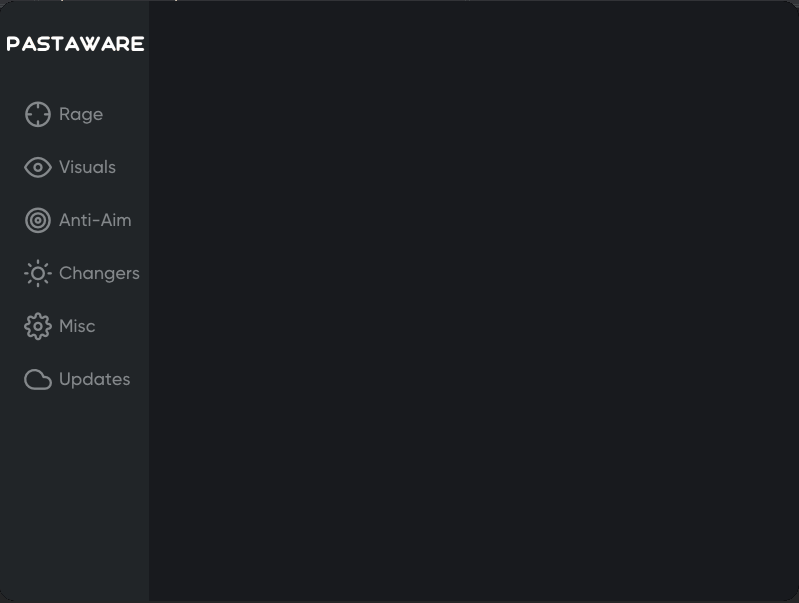Image resolution: width=799 pixels, height=603 pixels.
Task: Select the Anti-Aim text label
Action: 95,220
